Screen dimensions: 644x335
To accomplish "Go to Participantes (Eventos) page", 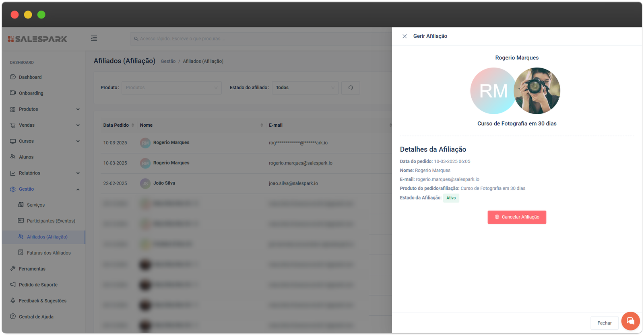I will click(x=51, y=221).
